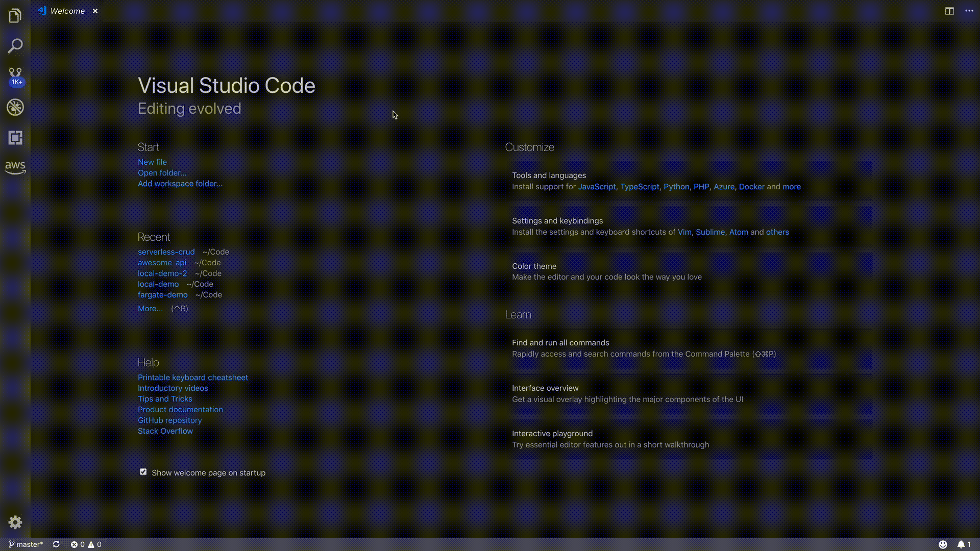Install Sublime keybindings link
The width and height of the screenshot is (980, 551).
710,232
